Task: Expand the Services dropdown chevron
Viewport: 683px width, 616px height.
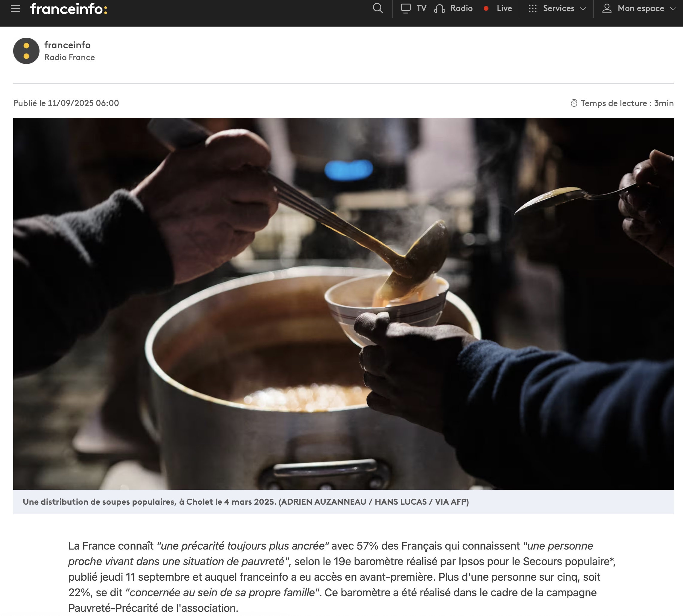Action: [x=583, y=8]
